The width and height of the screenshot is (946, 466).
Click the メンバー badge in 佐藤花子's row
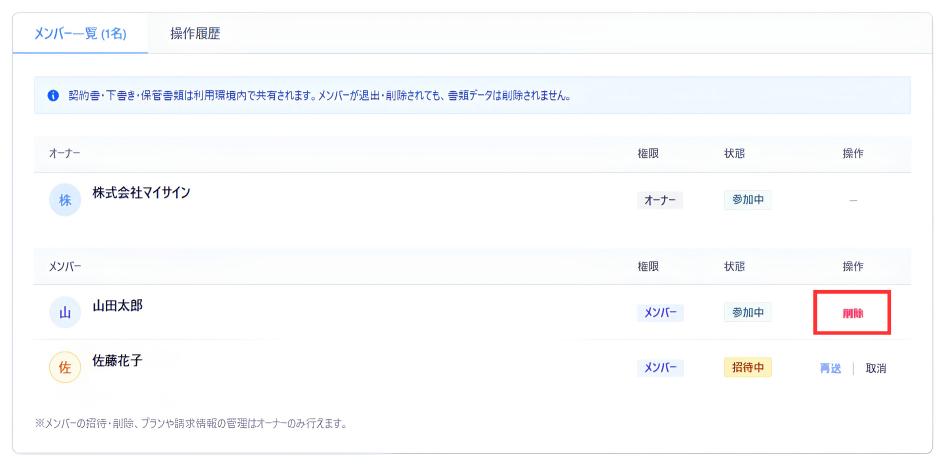pyautogui.click(x=660, y=368)
